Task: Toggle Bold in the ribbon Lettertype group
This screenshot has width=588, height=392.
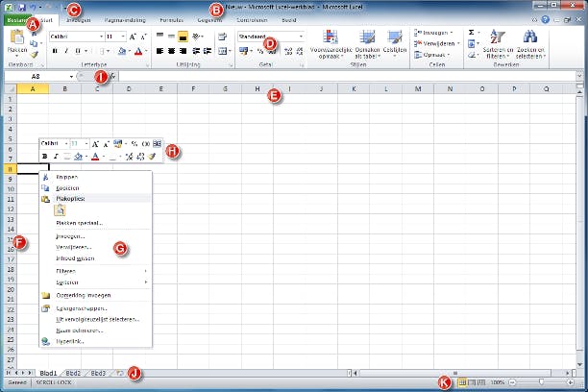Action: 55,51
